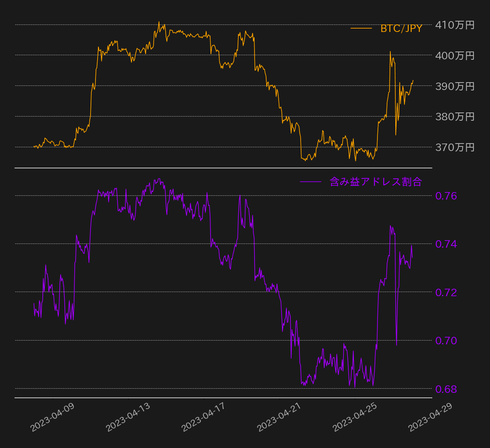Click the 2023-04-09 date tick label
The height and width of the screenshot is (448, 490).
[52, 417]
